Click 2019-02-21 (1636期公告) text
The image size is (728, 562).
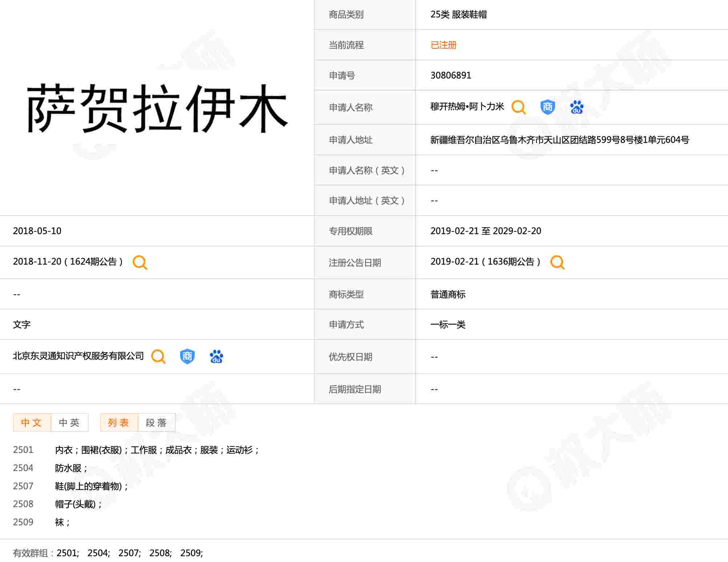(485, 262)
